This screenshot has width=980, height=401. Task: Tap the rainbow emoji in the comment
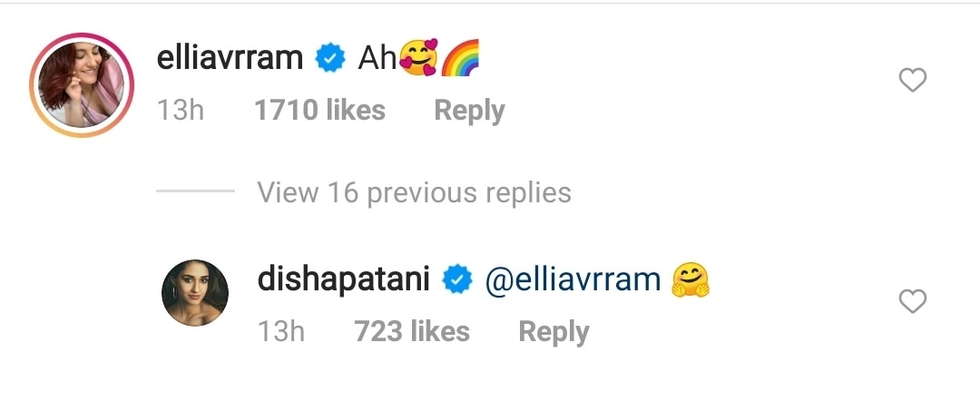click(x=459, y=59)
